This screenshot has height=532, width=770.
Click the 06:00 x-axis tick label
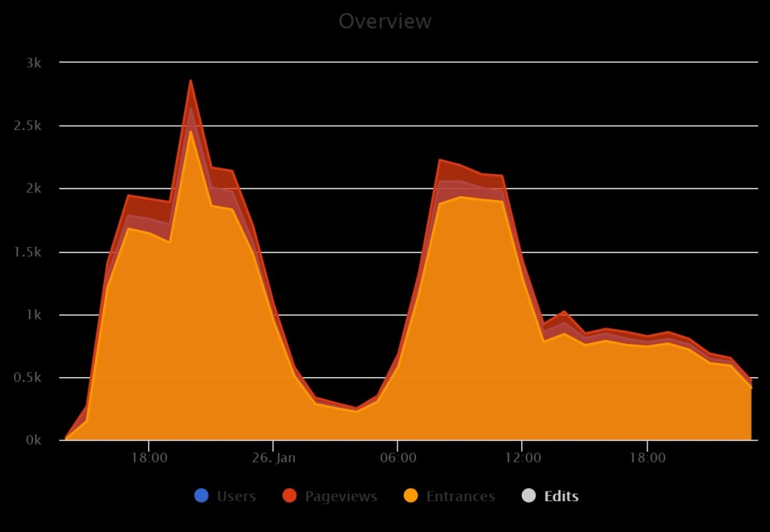(x=398, y=458)
